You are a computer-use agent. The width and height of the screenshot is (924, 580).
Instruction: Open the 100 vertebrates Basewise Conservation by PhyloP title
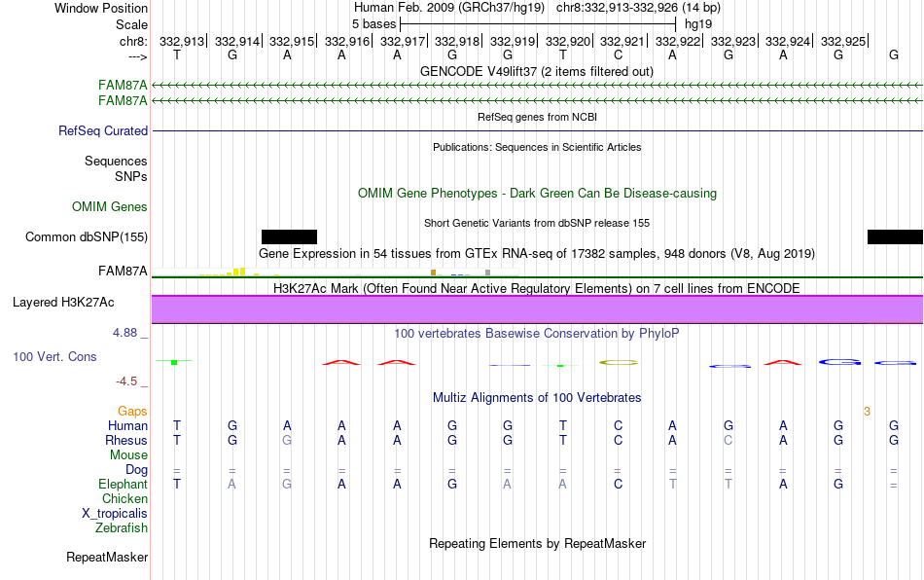tap(537, 333)
